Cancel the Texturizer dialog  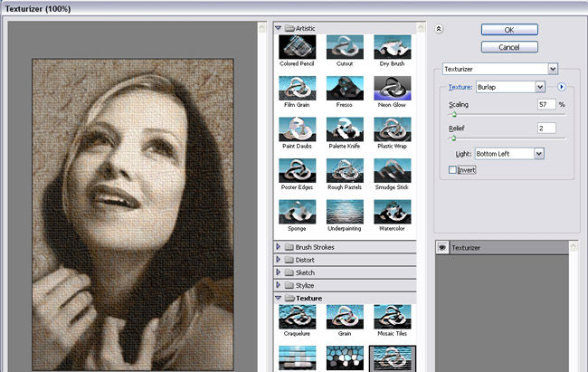(x=509, y=47)
